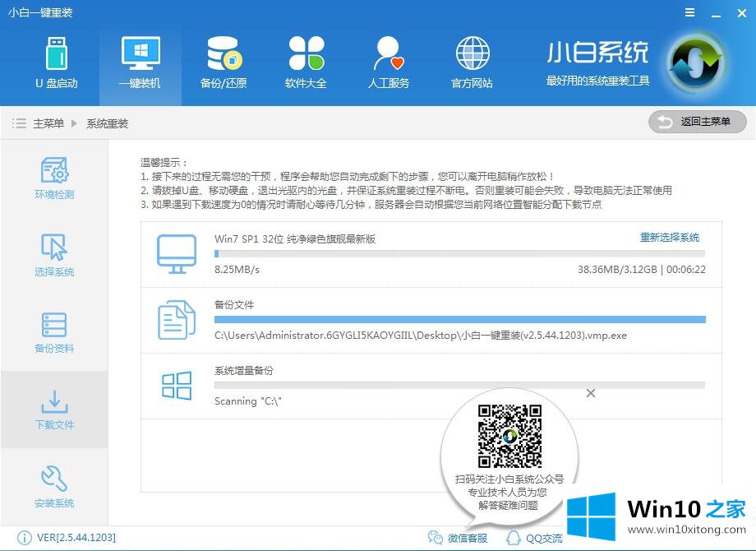Click the 小白一键重装 window title
Image resolution: width=756 pixels, height=551 pixels.
click(40, 12)
